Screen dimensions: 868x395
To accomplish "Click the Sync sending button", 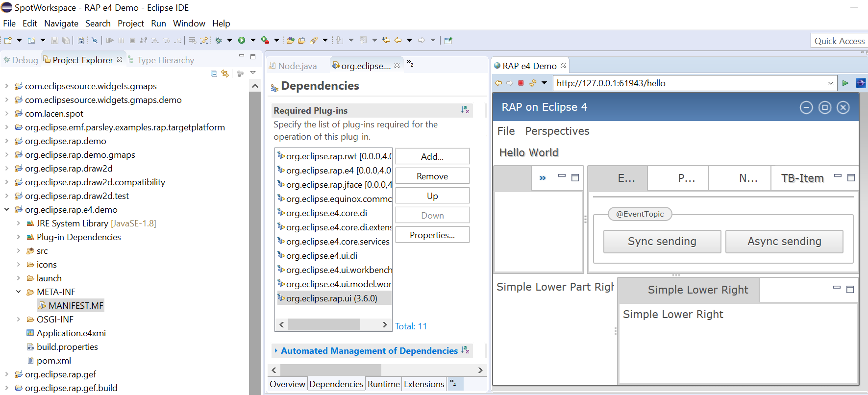I will coord(662,241).
